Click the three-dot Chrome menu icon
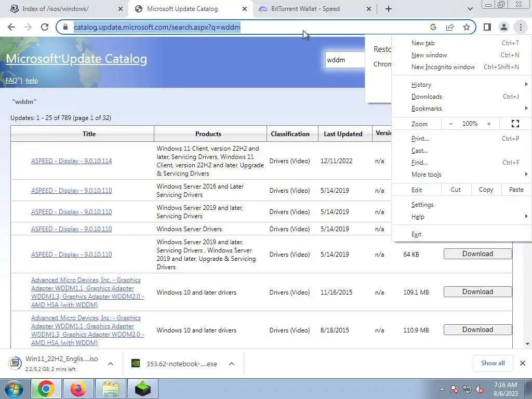532x399 pixels. point(521,27)
